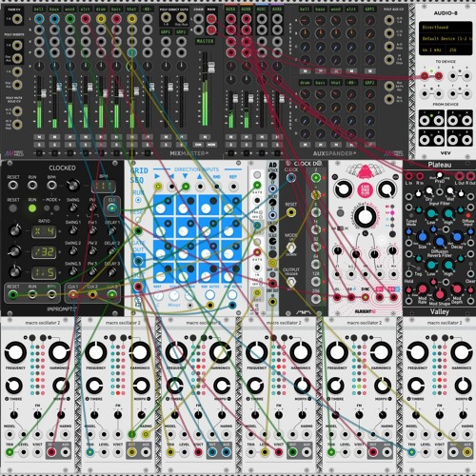Viewport: 476px width, 476px height.
Task: Click the MODE minus button on Clocked
Action: (47, 208)
